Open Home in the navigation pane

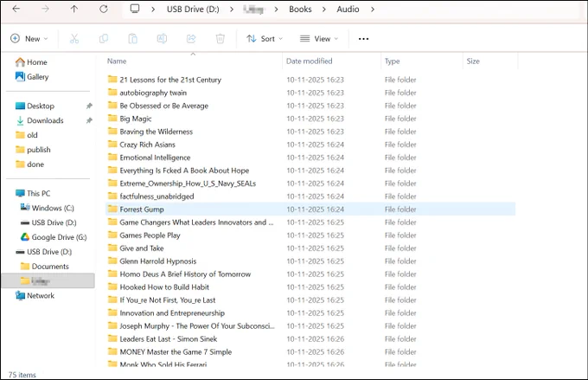(31, 62)
